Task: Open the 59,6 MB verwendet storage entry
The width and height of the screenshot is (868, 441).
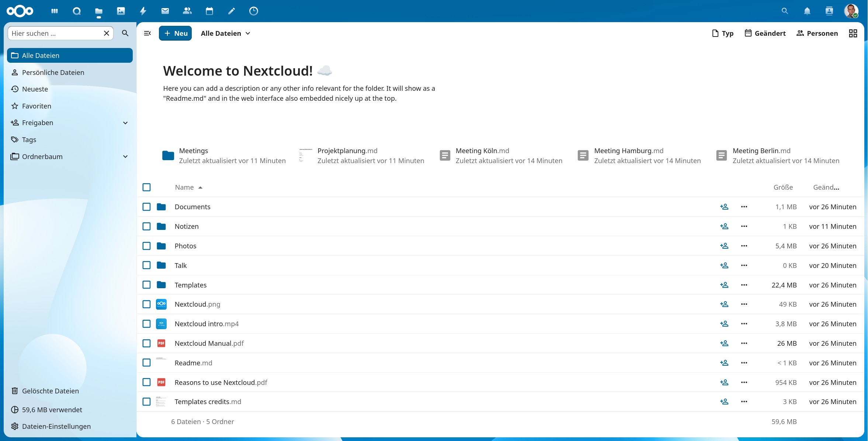Action: (x=70, y=410)
